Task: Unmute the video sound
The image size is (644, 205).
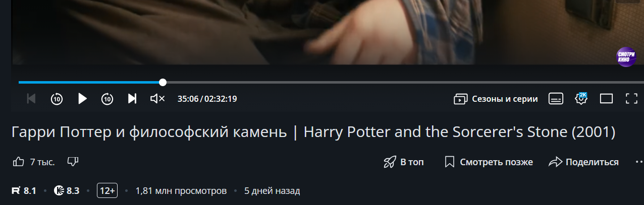Action: pyautogui.click(x=157, y=99)
